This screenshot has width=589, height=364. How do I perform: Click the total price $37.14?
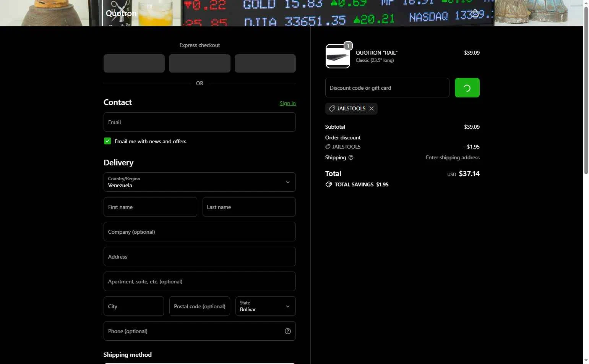tap(469, 174)
